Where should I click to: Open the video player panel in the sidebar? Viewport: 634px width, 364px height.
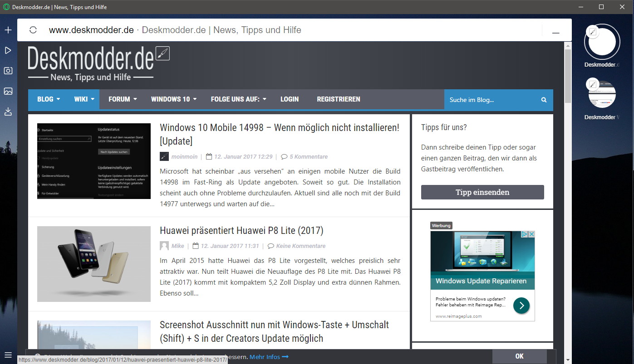click(x=8, y=50)
